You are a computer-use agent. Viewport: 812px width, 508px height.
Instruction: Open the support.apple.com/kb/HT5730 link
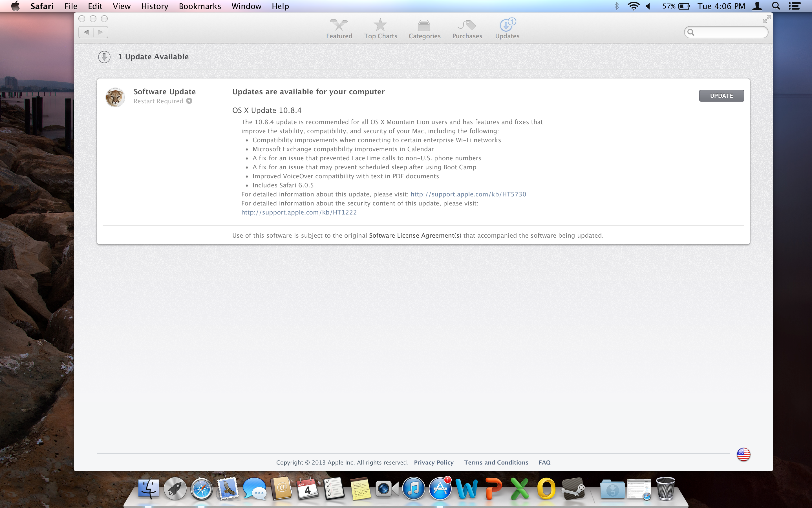(468, 194)
